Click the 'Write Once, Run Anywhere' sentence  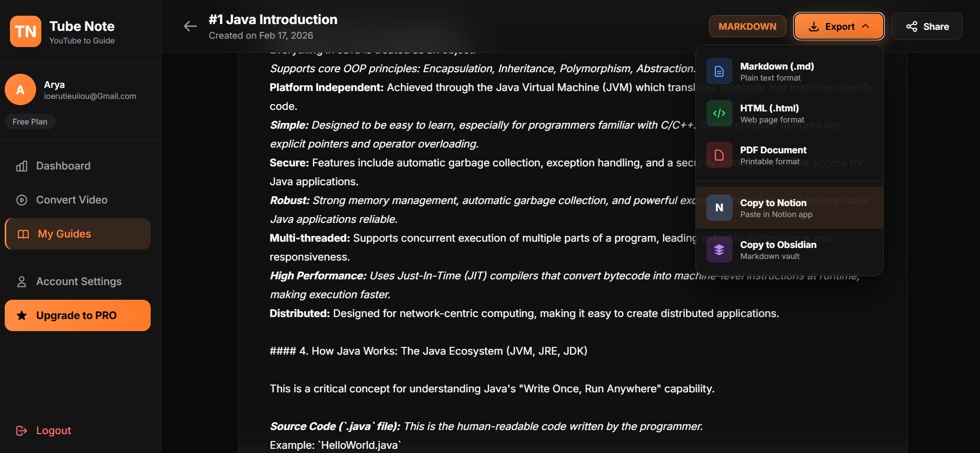pyautogui.click(x=492, y=389)
